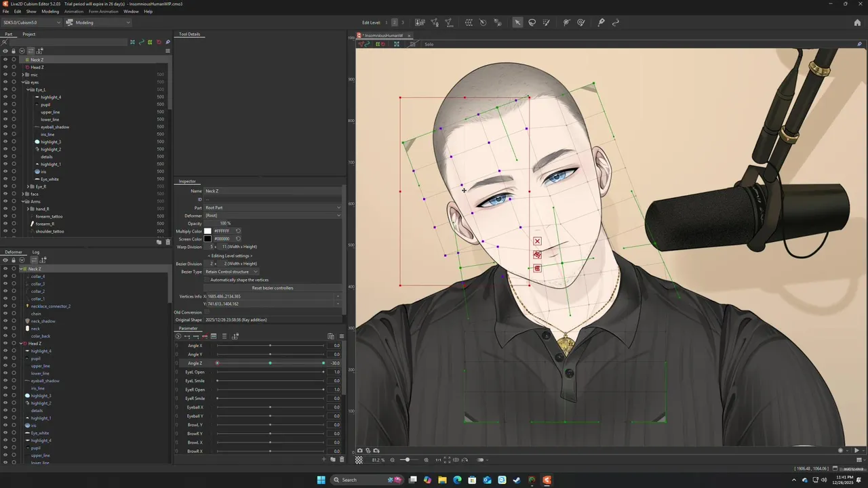Expand the Eye_R folder

[28, 186]
